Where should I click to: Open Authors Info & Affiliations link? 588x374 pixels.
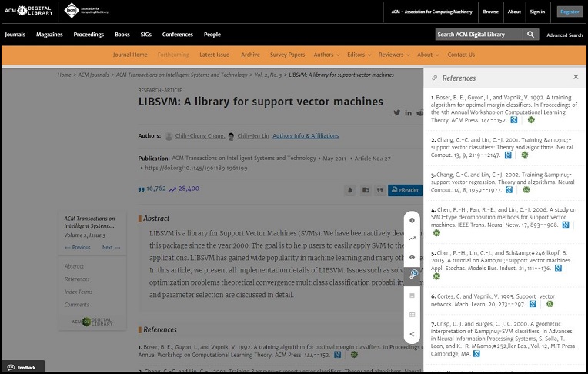pyautogui.click(x=306, y=135)
